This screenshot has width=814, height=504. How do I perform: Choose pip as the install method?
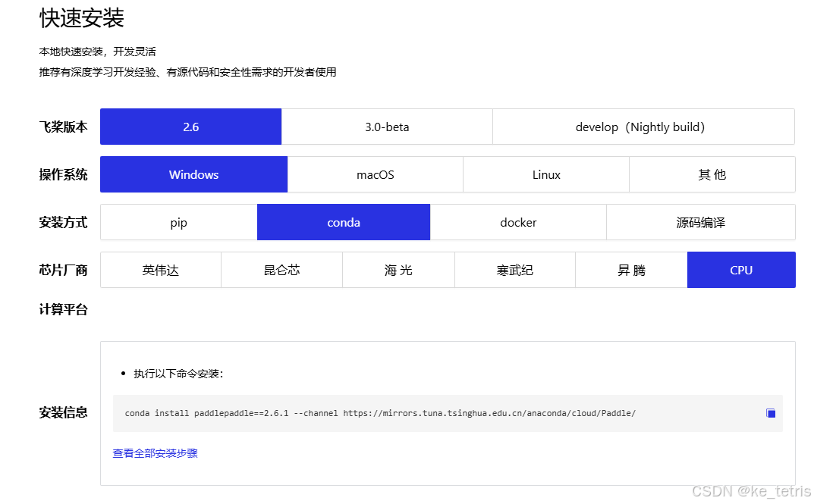point(177,222)
